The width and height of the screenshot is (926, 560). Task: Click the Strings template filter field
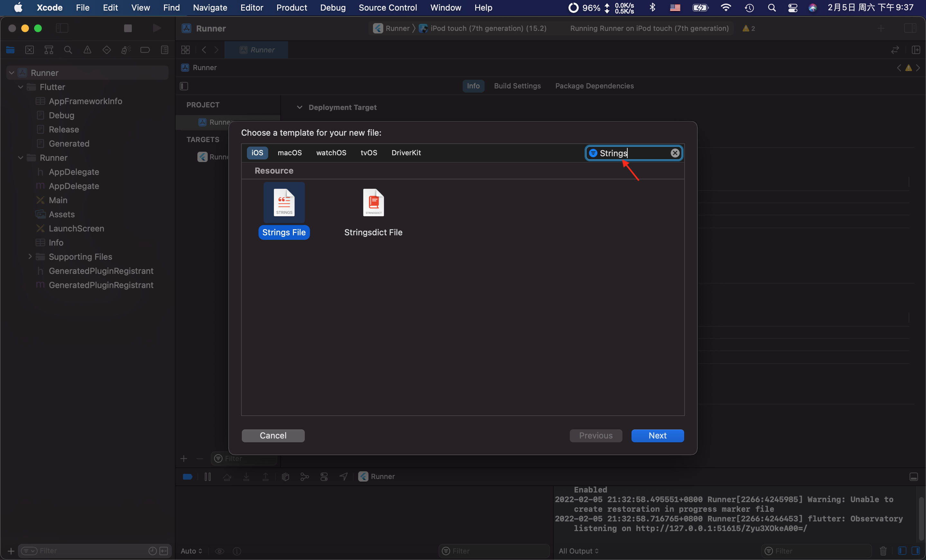click(x=634, y=153)
